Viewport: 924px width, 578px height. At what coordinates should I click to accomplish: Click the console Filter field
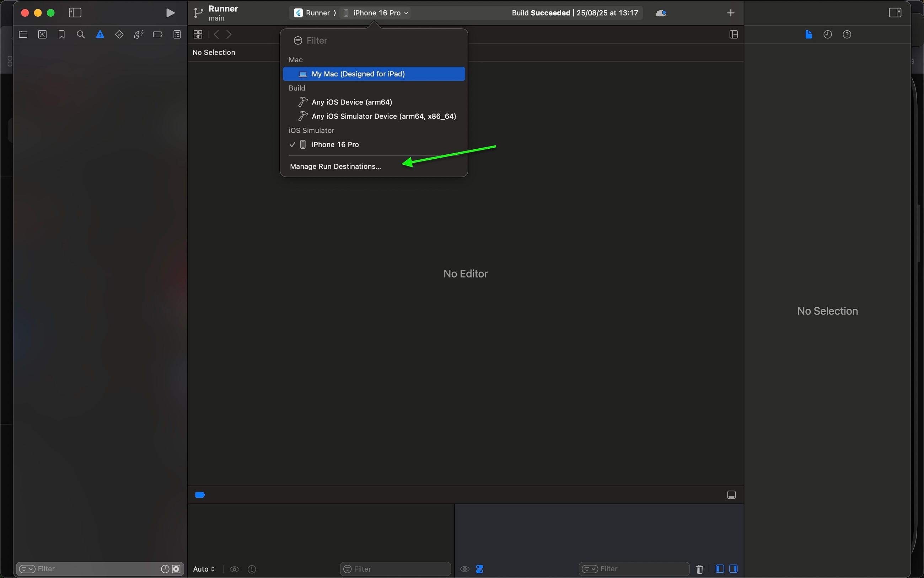tap(634, 569)
